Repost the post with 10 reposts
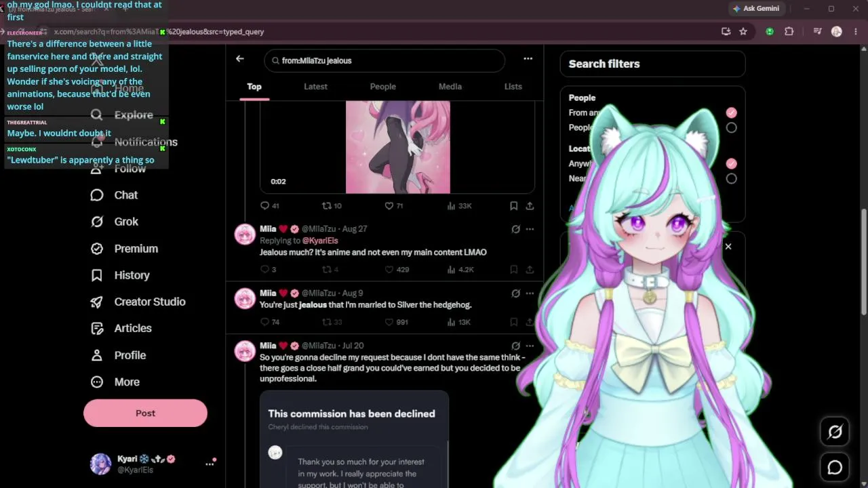868x488 pixels. point(332,206)
